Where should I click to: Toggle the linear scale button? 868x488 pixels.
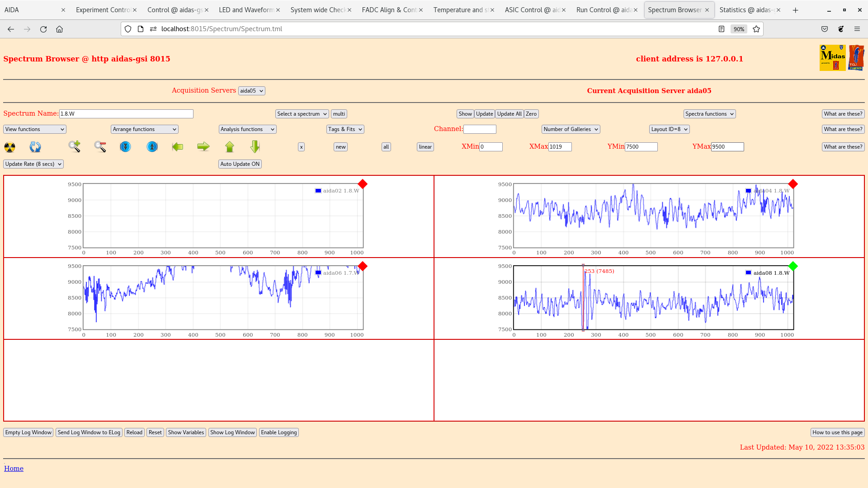[425, 147]
